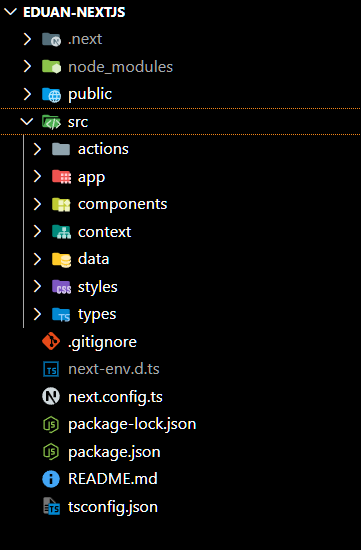
Task: Open the package-lock.json file
Action: point(132,425)
